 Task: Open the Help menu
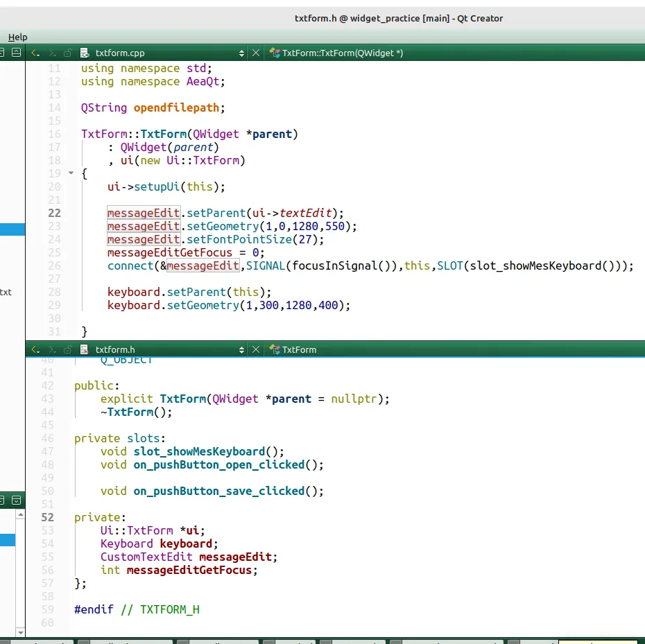point(18,37)
